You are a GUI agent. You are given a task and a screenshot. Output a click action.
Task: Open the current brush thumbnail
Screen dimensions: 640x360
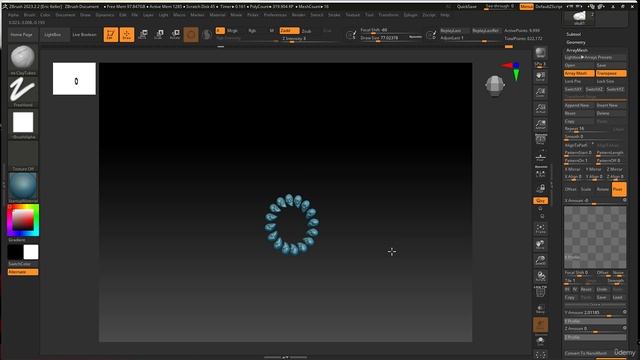(23, 60)
